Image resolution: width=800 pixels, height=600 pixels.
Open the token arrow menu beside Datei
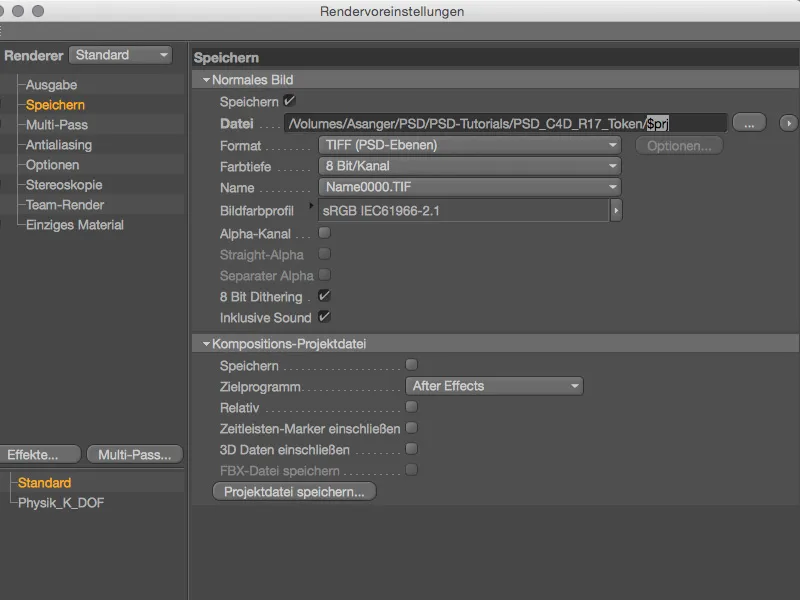point(788,123)
